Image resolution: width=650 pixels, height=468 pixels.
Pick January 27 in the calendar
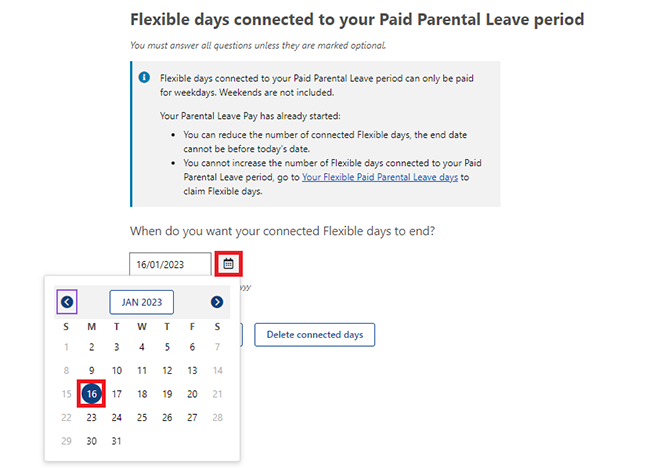click(192, 417)
